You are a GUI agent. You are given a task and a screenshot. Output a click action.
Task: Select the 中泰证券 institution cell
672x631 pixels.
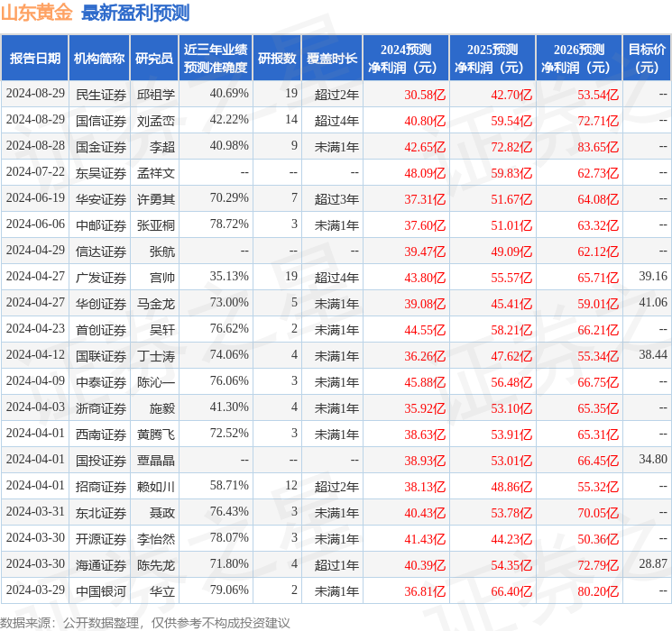101,382
